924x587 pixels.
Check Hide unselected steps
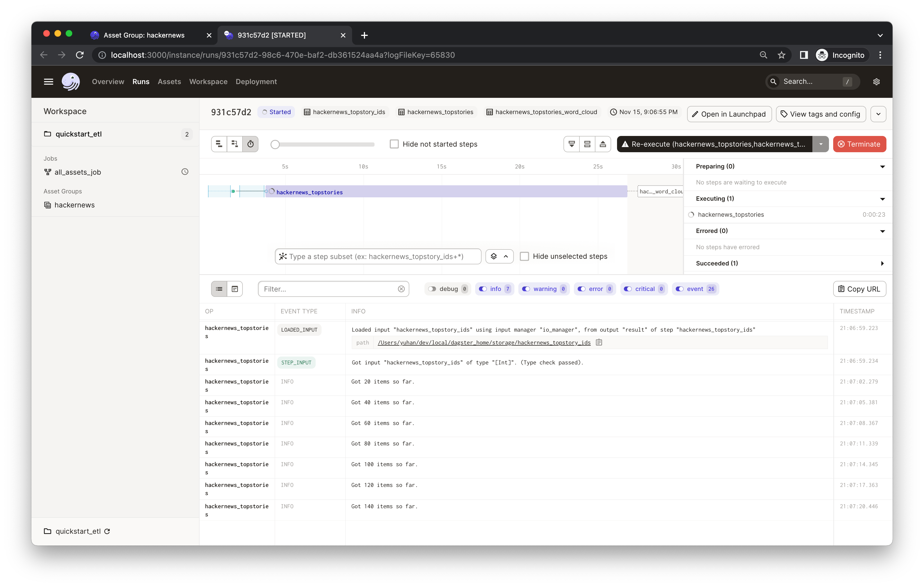click(x=524, y=256)
